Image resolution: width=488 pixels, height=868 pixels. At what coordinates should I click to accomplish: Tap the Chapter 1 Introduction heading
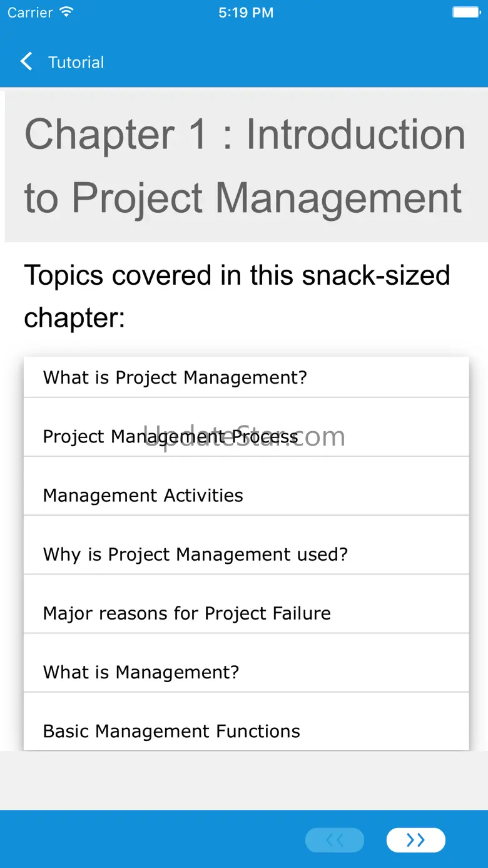point(245,166)
